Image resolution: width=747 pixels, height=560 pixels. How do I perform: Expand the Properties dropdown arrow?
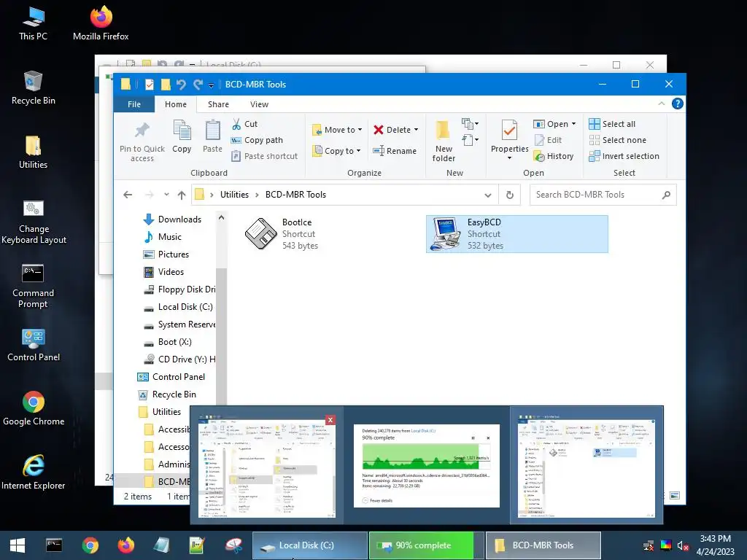[x=509, y=158]
